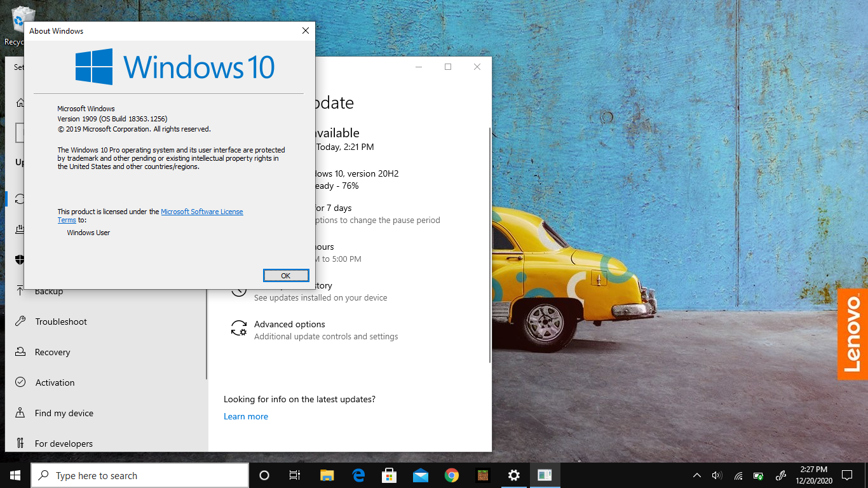Viewport: 868px width, 488px height.
Task: Click the Advanced options sync-gear icon
Action: 239,328
